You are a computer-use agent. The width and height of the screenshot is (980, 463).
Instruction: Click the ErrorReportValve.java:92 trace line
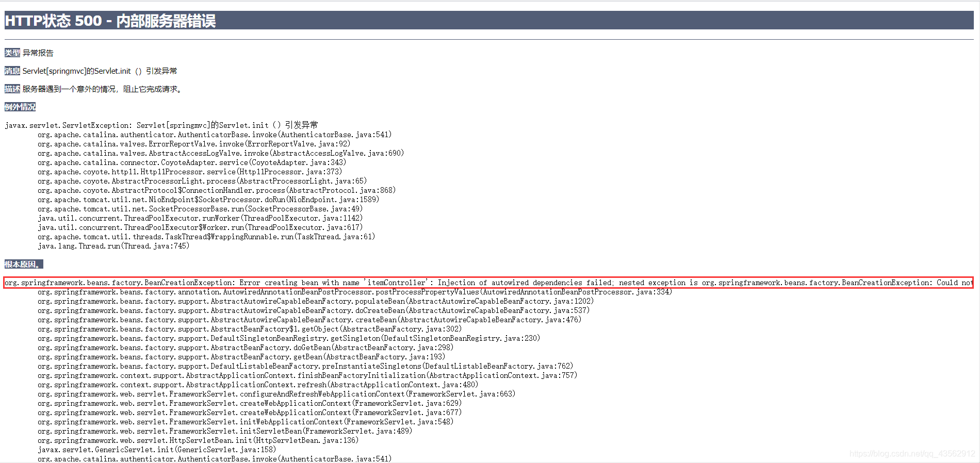tap(194, 144)
